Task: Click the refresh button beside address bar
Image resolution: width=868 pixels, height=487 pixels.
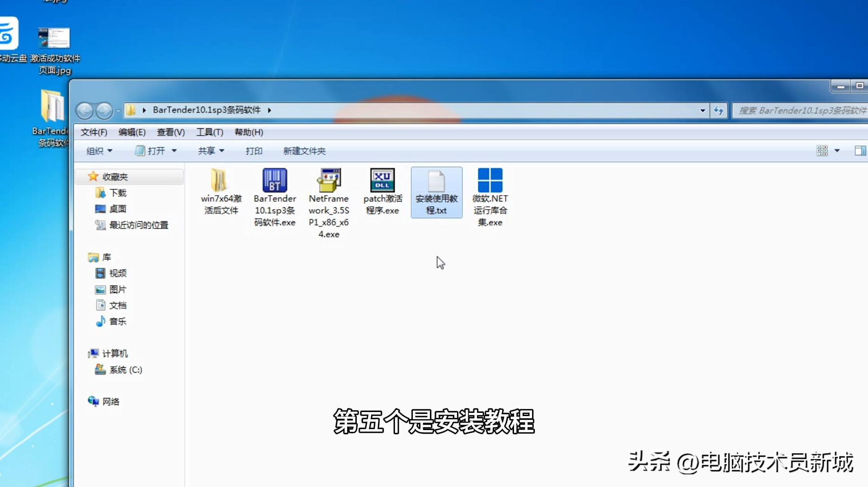Action: point(718,110)
